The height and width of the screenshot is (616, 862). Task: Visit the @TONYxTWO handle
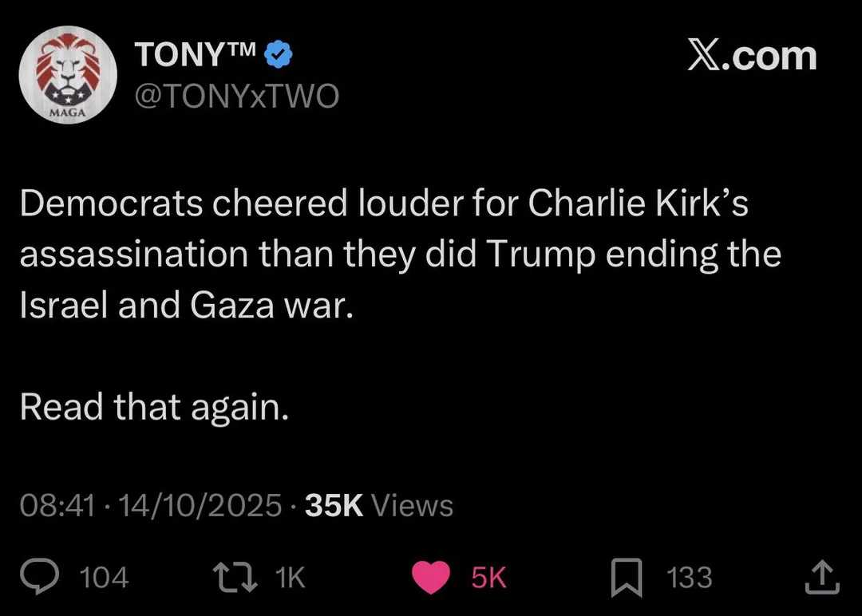237,97
